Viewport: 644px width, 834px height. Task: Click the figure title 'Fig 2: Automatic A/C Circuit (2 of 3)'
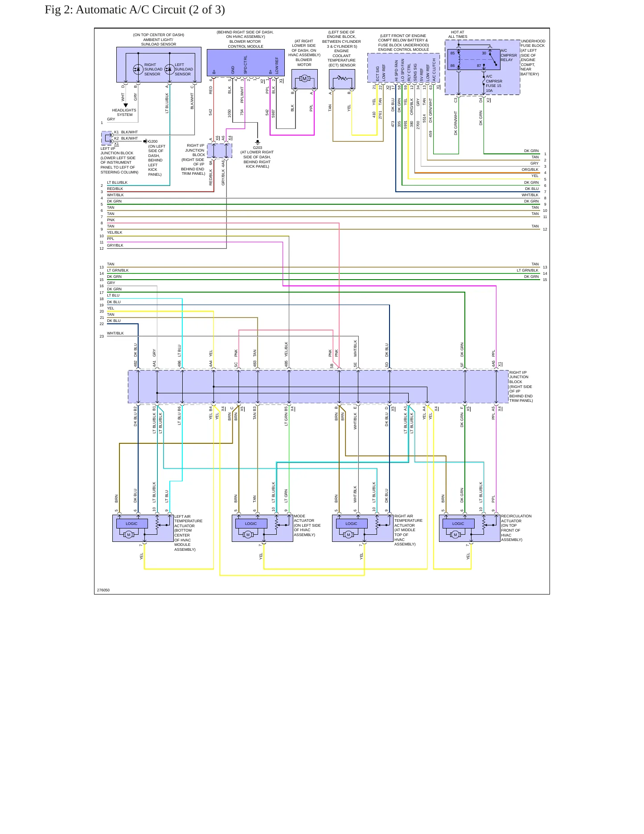click(x=135, y=10)
